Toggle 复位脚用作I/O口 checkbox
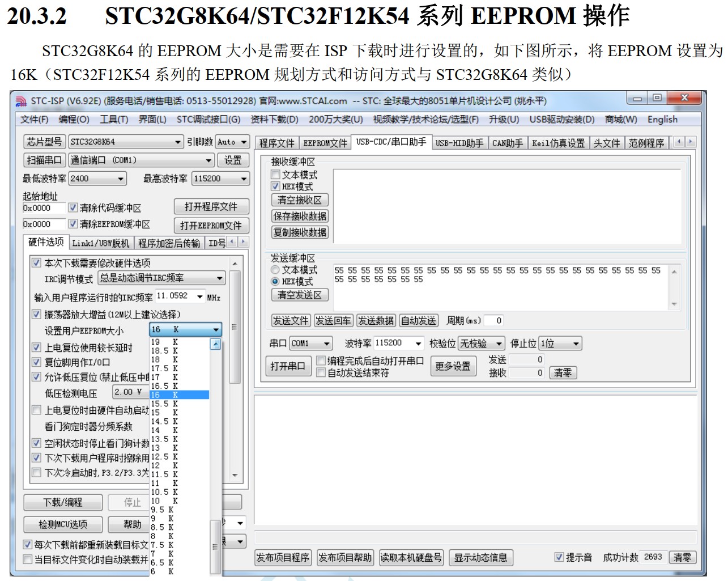The width and height of the screenshot is (728, 581). tap(36, 362)
